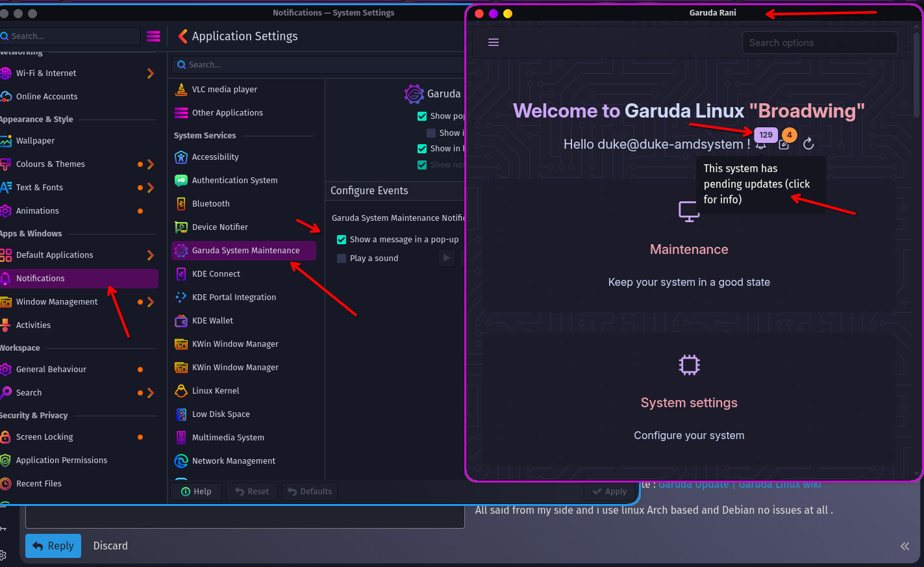
Task: Click the System Settings hamburger menu icon
Action: pyautogui.click(x=153, y=36)
